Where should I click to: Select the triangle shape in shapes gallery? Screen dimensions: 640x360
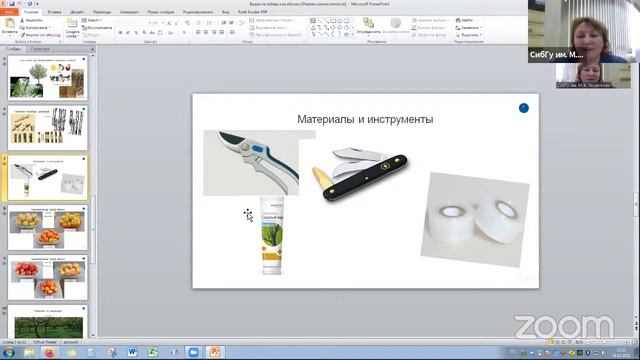(x=313, y=28)
